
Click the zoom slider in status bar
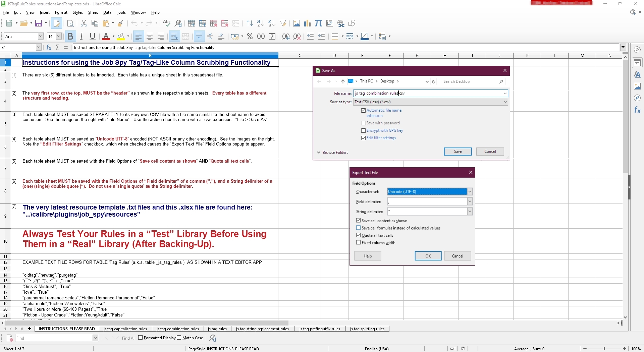point(604,349)
